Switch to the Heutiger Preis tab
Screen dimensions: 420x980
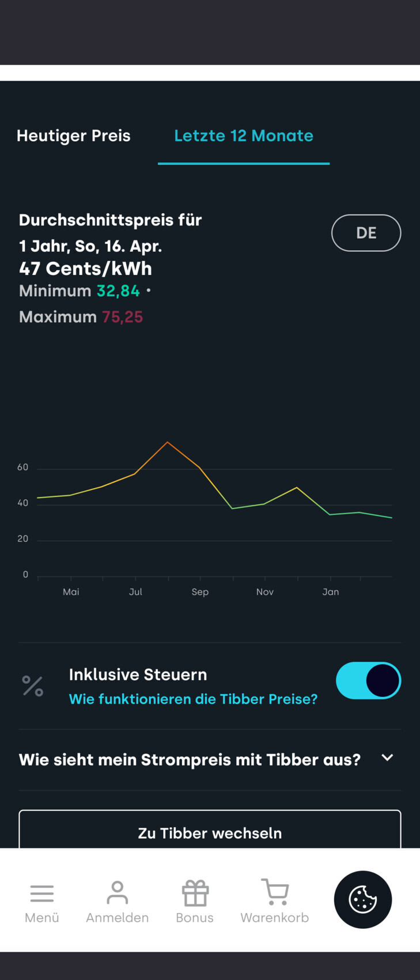[x=74, y=136]
